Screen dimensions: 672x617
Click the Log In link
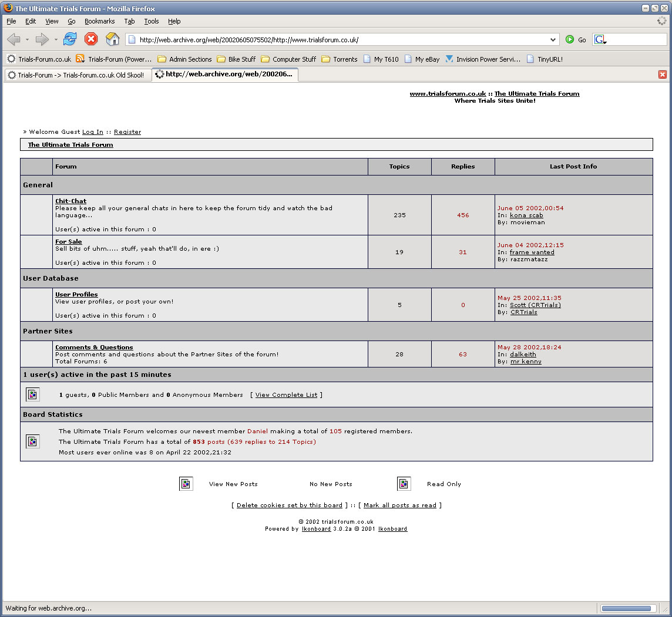pyautogui.click(x=93, y=132)
